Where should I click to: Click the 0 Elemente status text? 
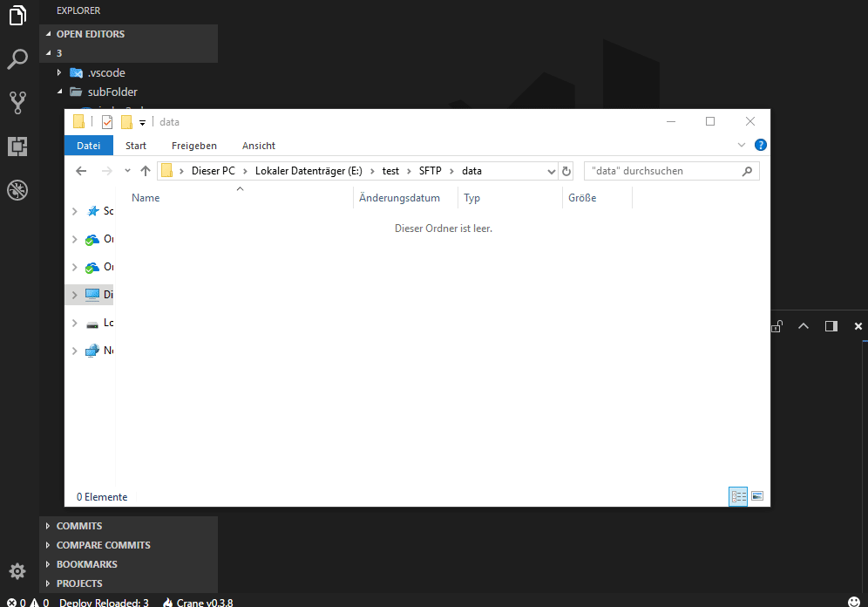pos(102,497)
